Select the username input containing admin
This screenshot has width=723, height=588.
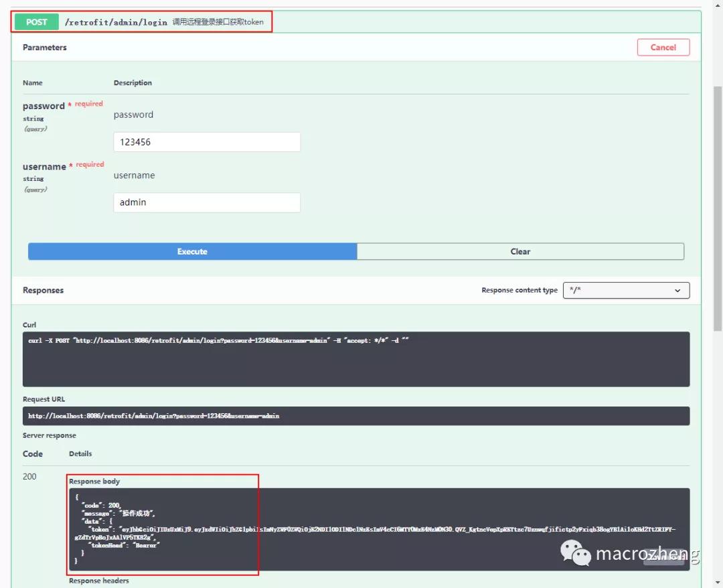206,202
